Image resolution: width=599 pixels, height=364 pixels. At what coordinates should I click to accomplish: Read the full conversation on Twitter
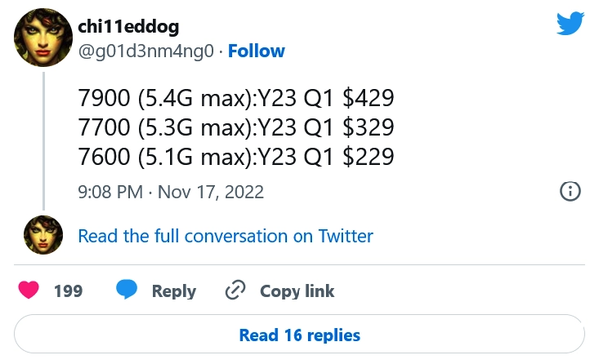pos(226,236)
